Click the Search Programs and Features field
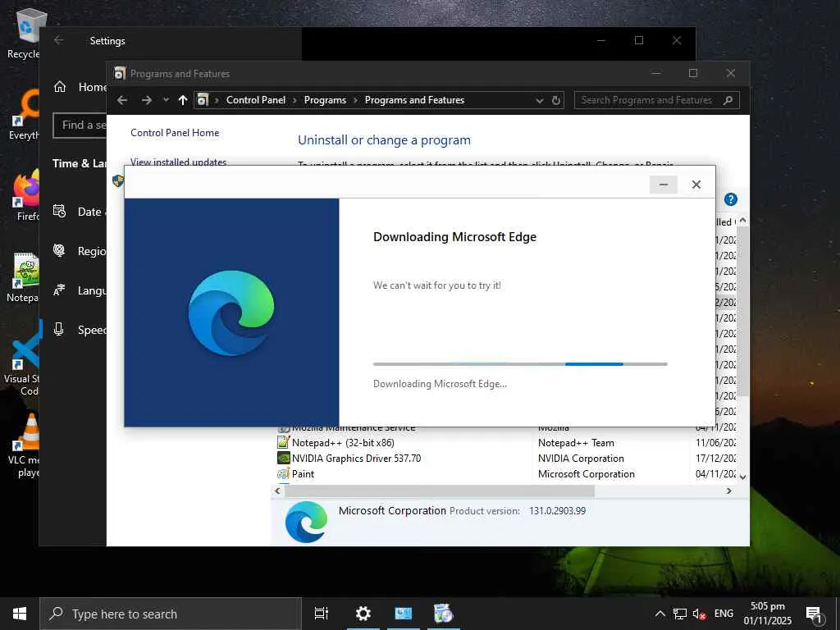 tap(657, 100)
